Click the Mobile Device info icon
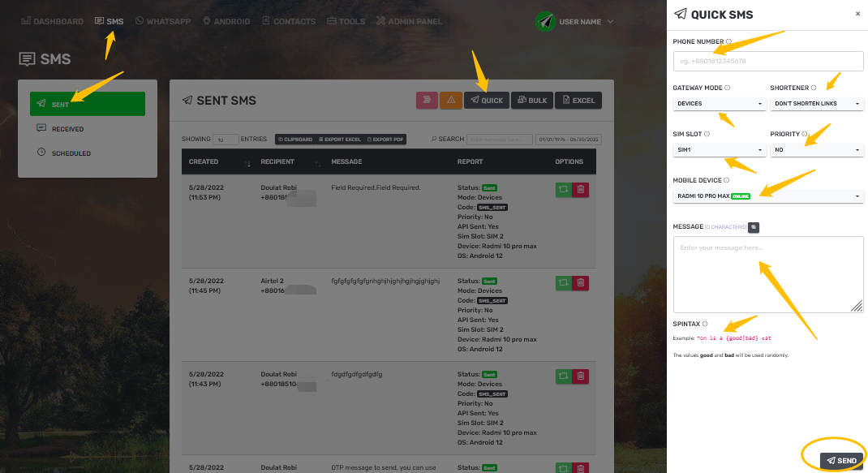Image resolution: width=868 pixels, height=473 pixels. 726,180
